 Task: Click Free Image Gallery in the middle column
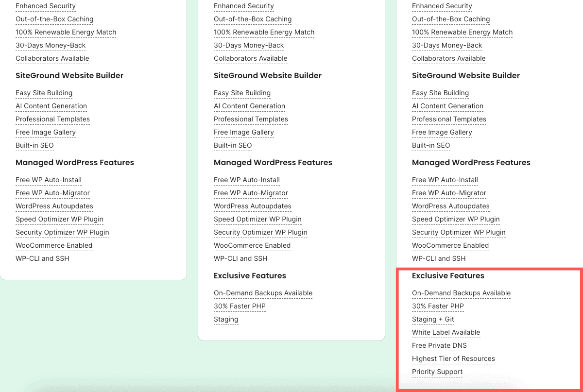244,133
